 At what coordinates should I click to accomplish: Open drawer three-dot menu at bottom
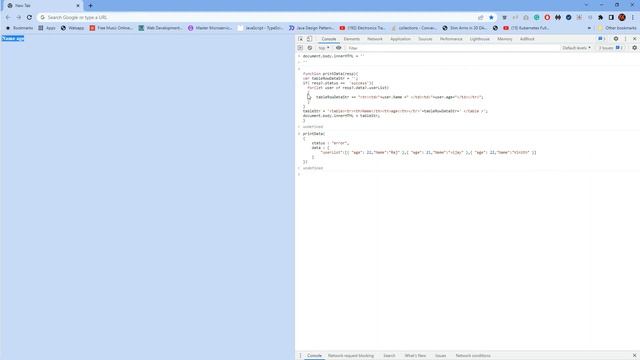(300, 356)
